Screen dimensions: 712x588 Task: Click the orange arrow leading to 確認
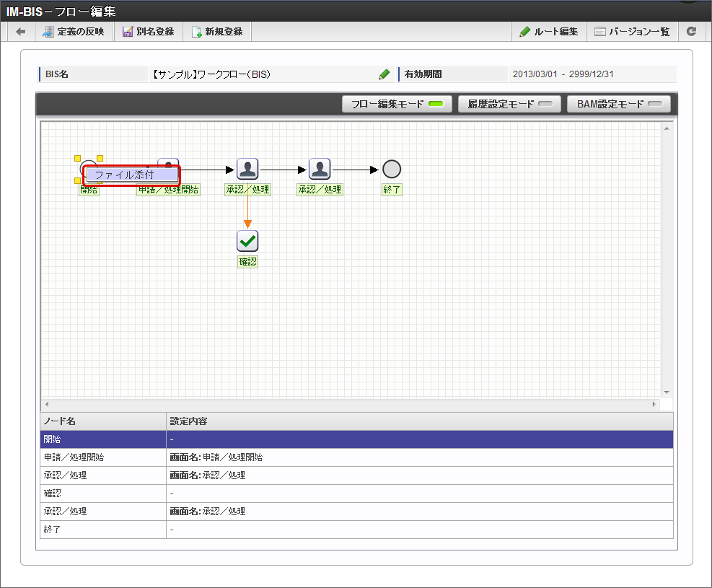[x=247, y=223]
